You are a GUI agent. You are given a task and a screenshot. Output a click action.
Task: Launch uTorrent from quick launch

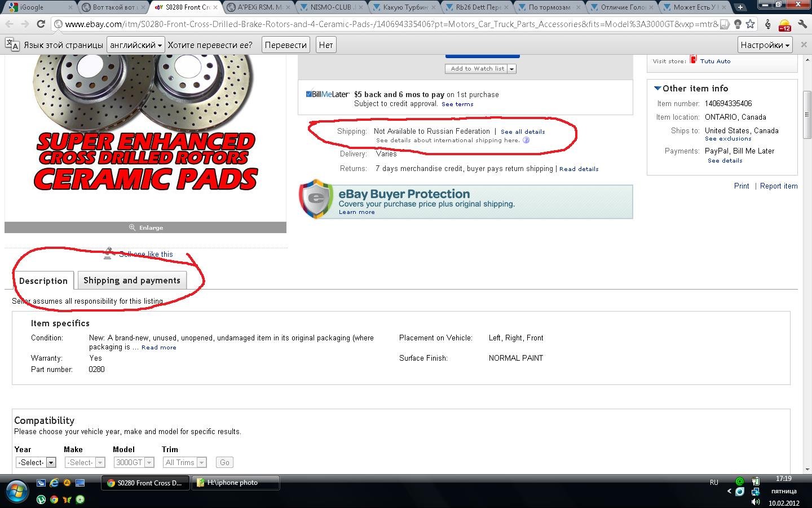tap(41, 499)
